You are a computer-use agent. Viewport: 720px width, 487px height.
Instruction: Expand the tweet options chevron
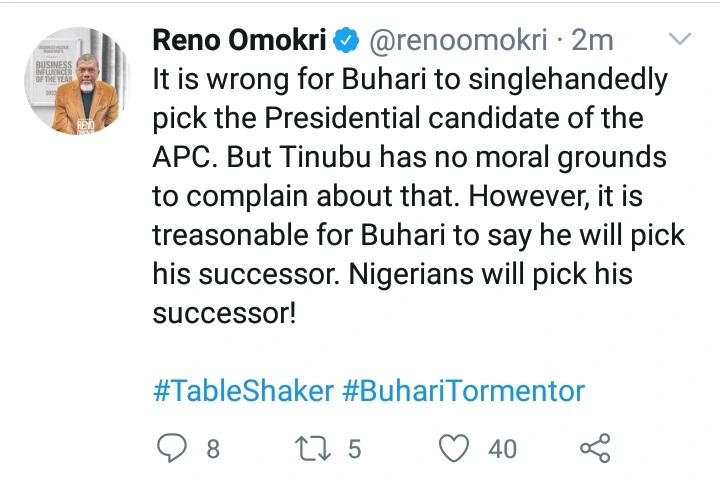click(x=679, y=41)
